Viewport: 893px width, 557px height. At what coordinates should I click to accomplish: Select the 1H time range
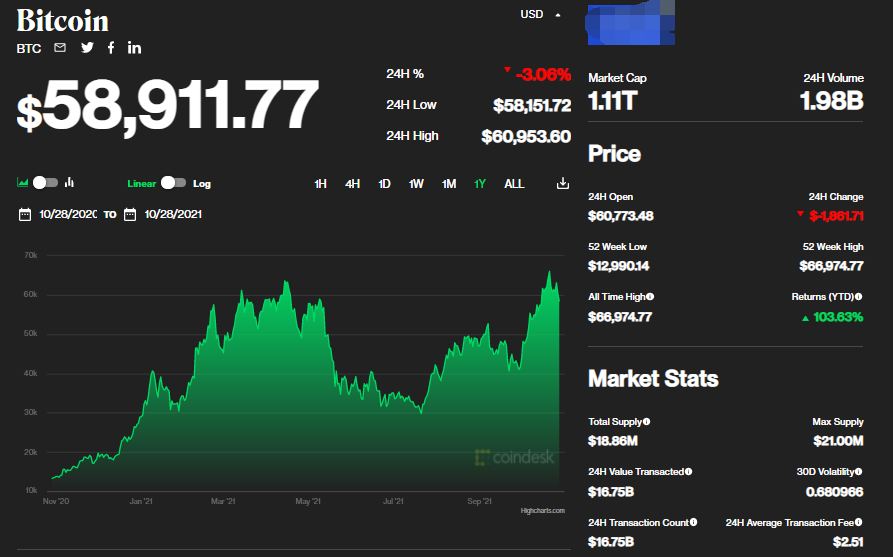pos(321,184)
